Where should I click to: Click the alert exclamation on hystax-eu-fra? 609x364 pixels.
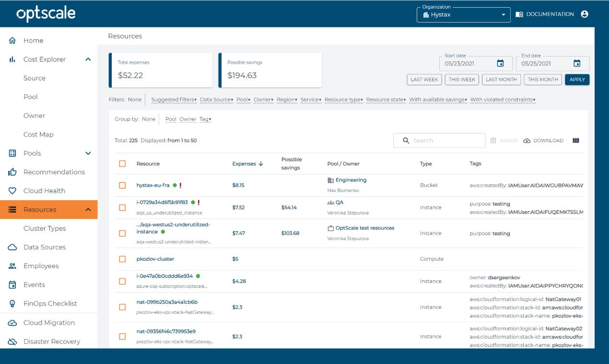(180, 185)
